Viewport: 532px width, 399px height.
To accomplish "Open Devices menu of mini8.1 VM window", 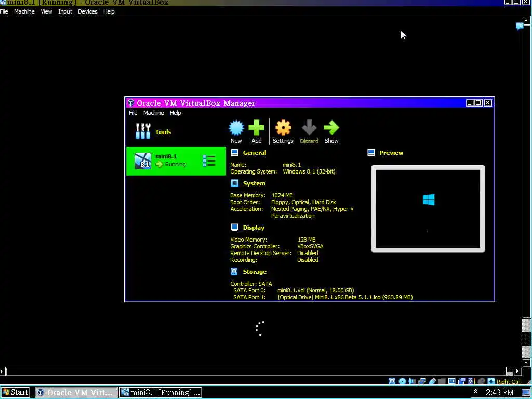I will [87, 11].
